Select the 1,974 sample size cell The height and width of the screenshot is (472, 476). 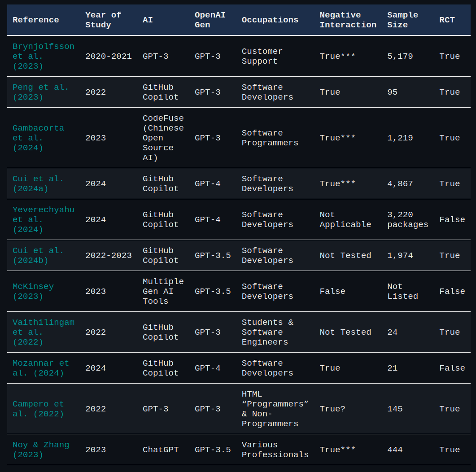[400, 255]
